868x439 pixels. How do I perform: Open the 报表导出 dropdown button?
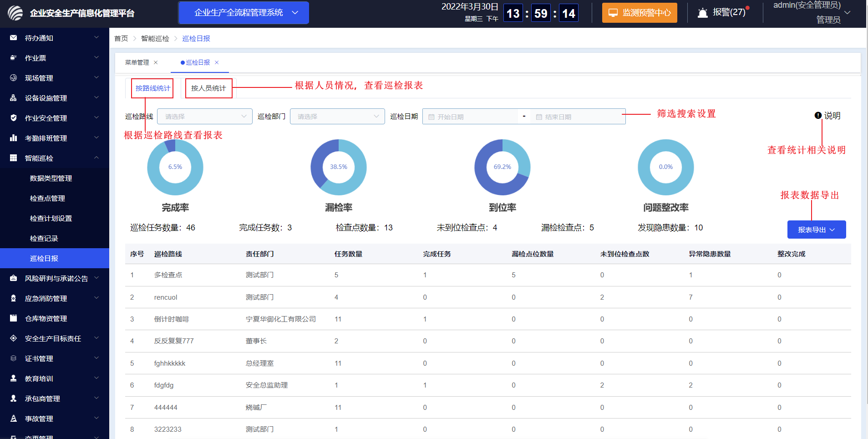point(817,230)
